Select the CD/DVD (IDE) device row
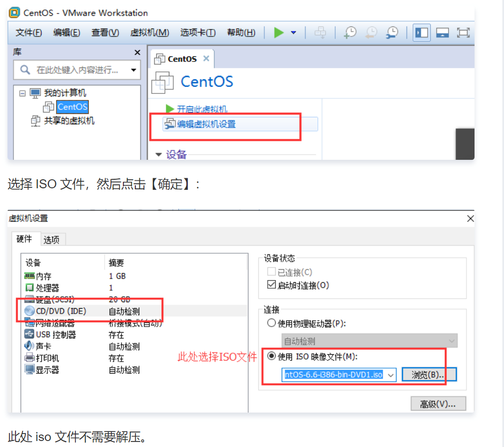This screenshot has width=504, height=447. pyautogui.click(x=135, y=311)
